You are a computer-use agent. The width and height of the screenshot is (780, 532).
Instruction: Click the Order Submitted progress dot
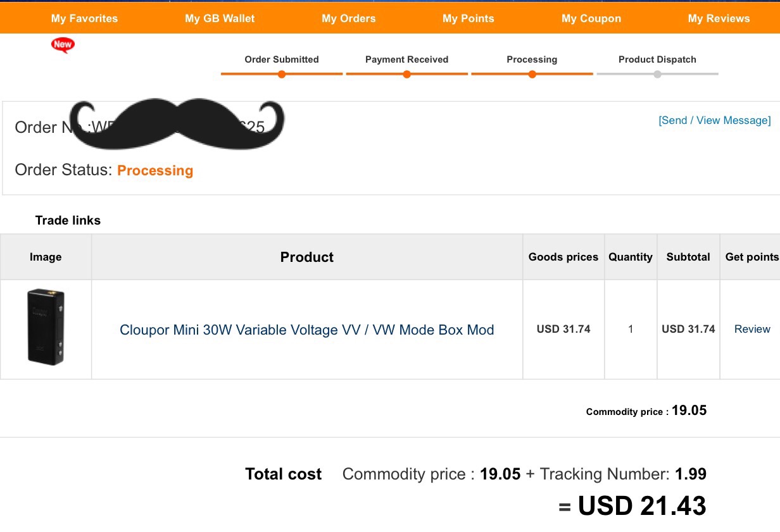point(282,74)
